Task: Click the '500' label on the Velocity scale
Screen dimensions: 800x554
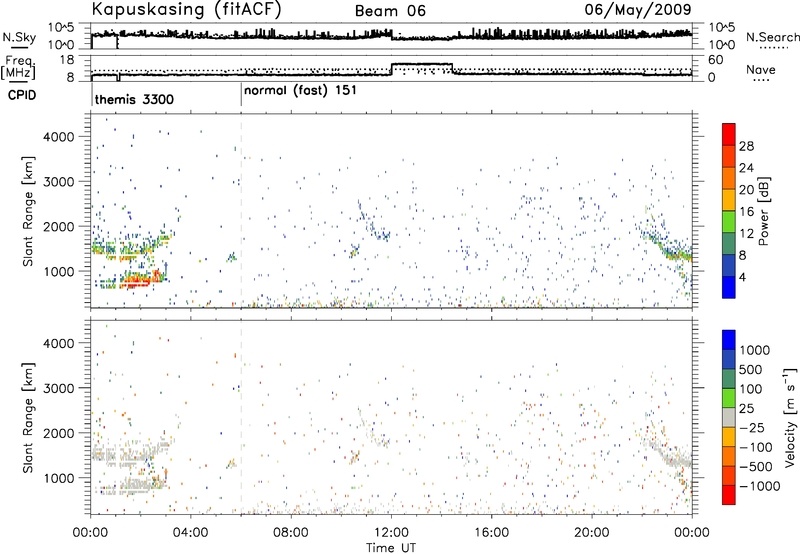Action: click(x=751, y=370)
